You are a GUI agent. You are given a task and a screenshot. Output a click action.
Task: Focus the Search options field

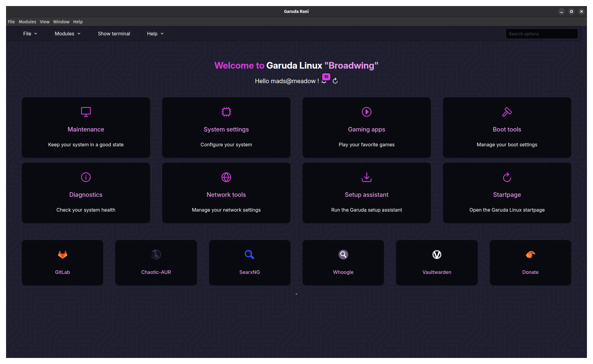(542, 34)
